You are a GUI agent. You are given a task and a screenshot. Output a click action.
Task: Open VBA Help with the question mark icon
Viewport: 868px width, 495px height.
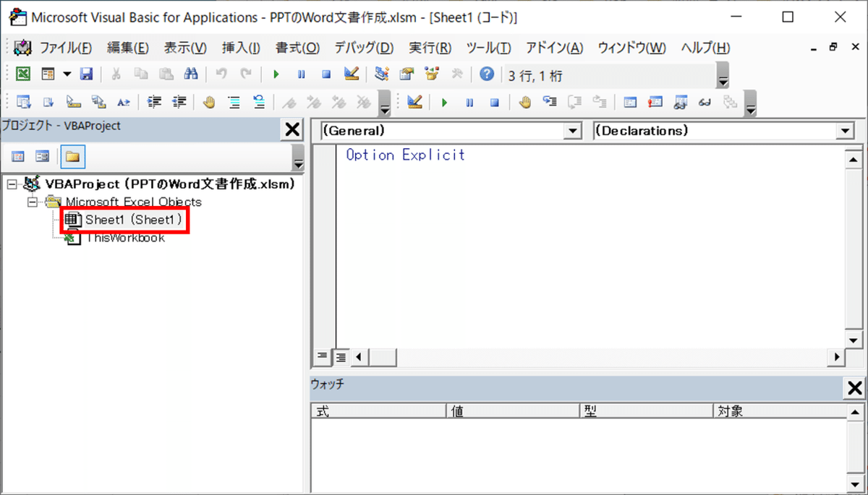coord(487,74)
